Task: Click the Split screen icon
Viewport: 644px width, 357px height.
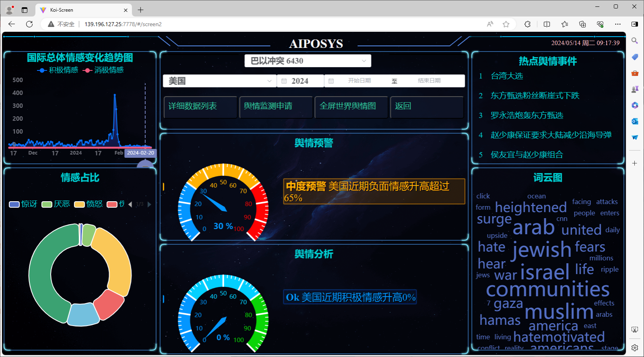Action: point(547,24)
